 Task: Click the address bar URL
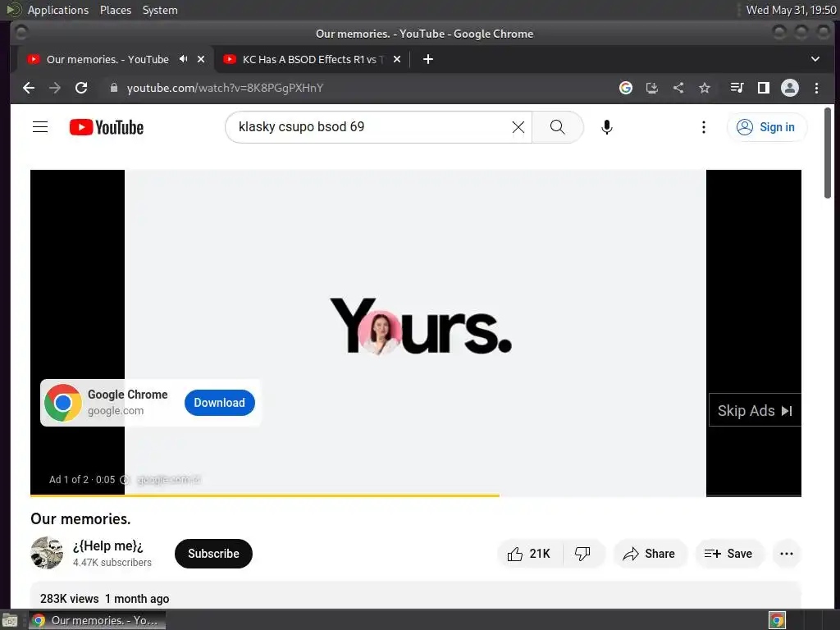(225, 88)
